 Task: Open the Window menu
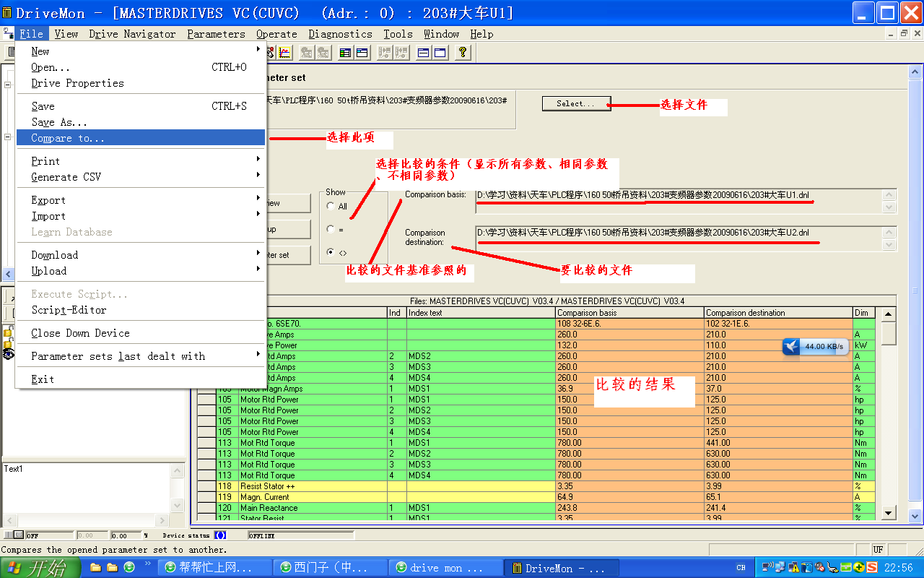click(x=441, y=33)
